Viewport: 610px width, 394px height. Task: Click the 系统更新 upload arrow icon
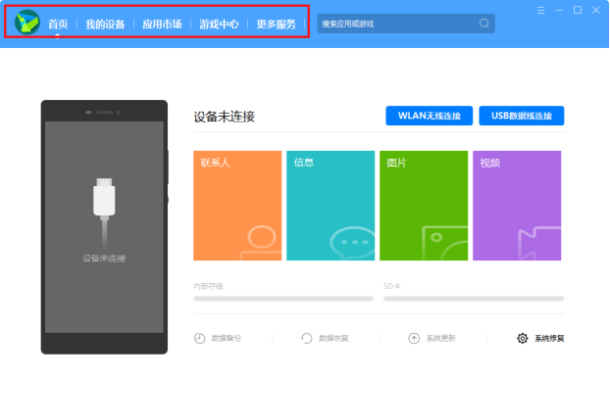pyautogui.click(x=414, y=338)
